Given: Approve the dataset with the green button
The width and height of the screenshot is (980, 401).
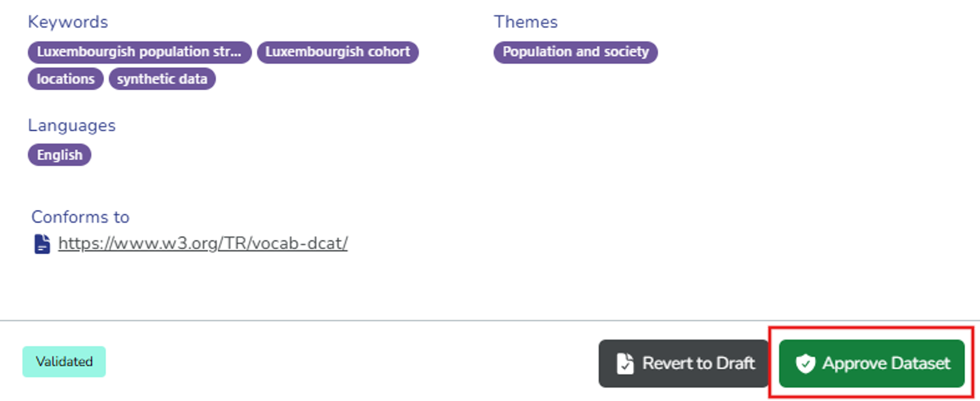Looking at the screenshot, I should (871, 363).
